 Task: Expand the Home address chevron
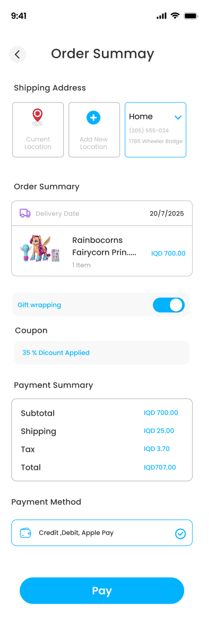click(178, 117)
